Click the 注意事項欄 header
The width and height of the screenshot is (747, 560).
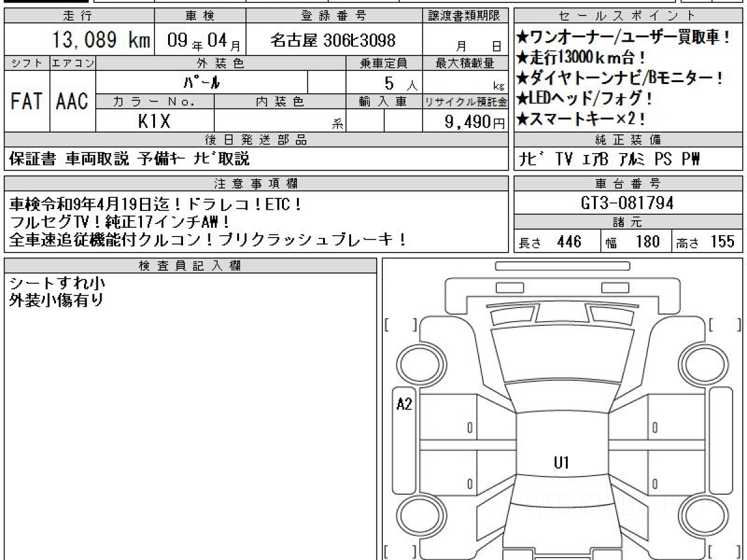coord(256,184)
